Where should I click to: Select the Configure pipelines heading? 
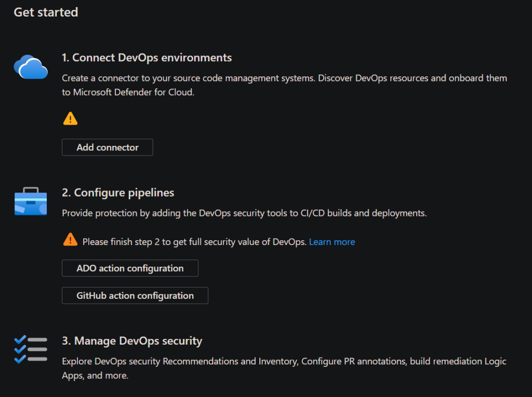point(118,193)
